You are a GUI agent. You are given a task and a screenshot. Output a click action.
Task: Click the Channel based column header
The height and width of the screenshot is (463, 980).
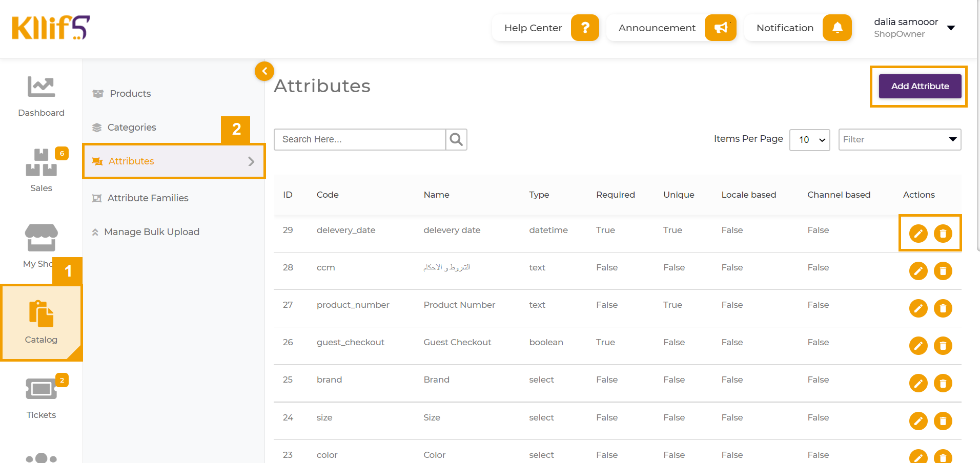click(839, 195)
